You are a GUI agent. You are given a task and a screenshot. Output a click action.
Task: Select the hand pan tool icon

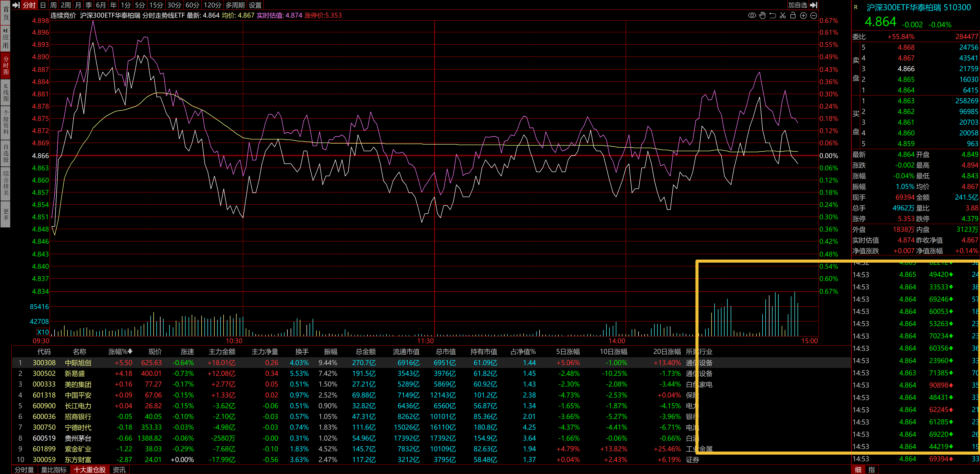pos(762,16)
